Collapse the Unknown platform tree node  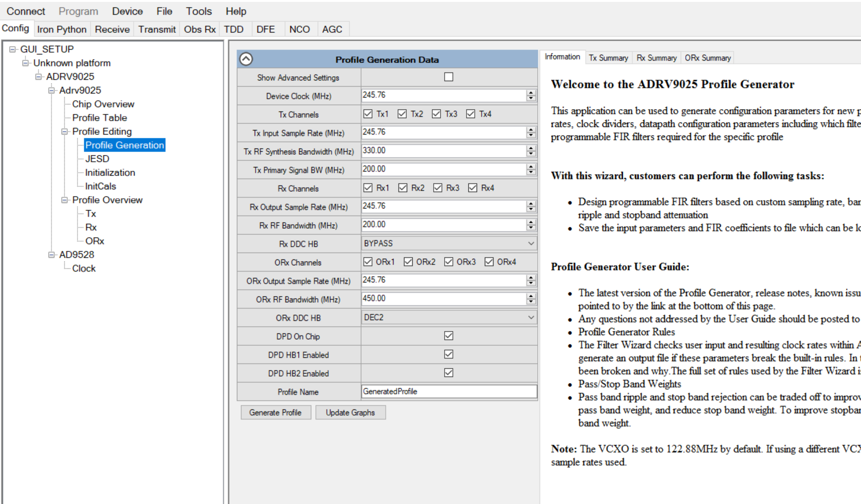(26, 63)
